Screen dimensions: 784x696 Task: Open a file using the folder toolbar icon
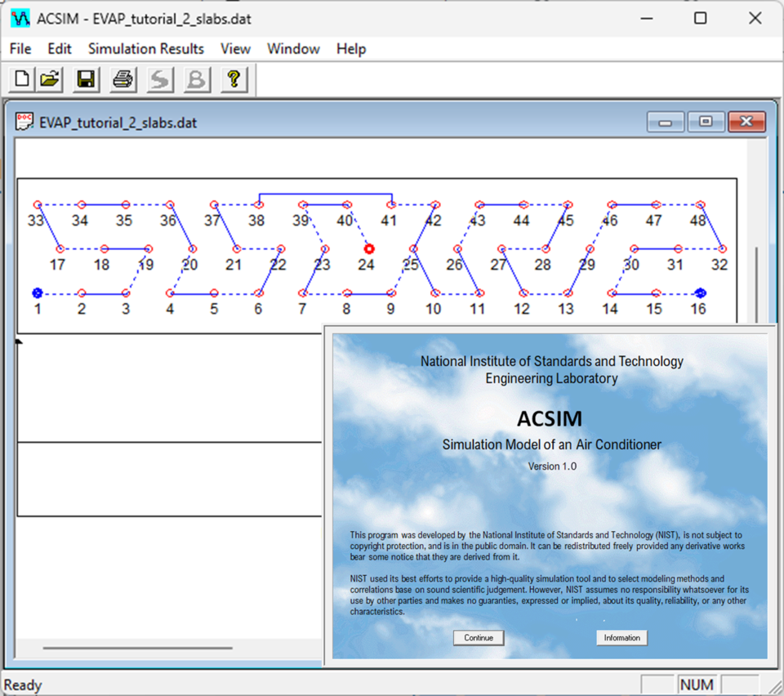(48, 78)
